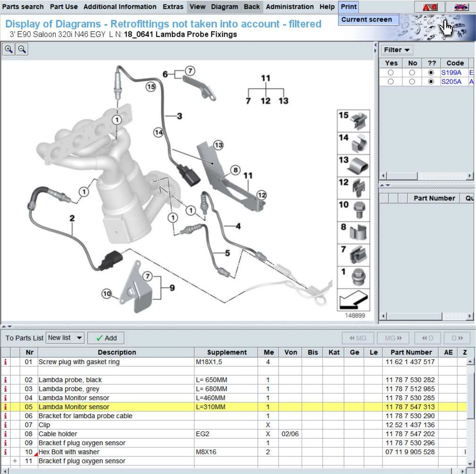Image resolution: width=476 pixels, height=474 pixels.
Task: Click the large arrow icon below thumbnails
Action: coord(354,300)
